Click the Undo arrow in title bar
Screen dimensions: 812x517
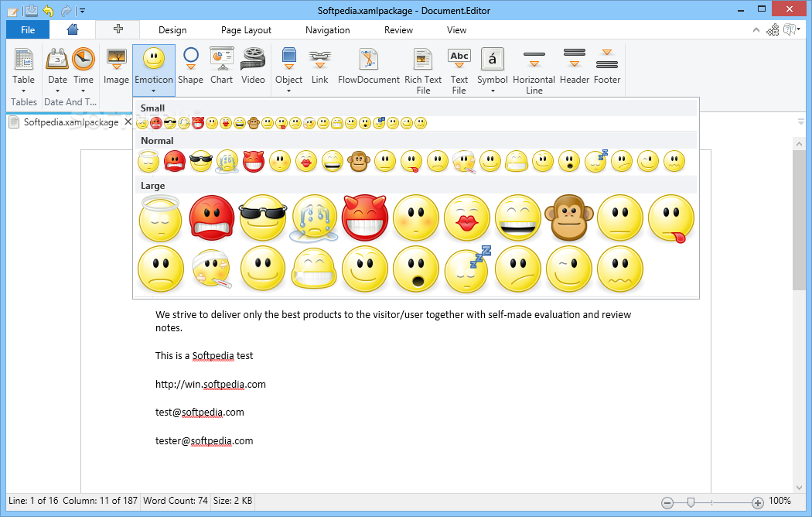click(x=48, y=10)
